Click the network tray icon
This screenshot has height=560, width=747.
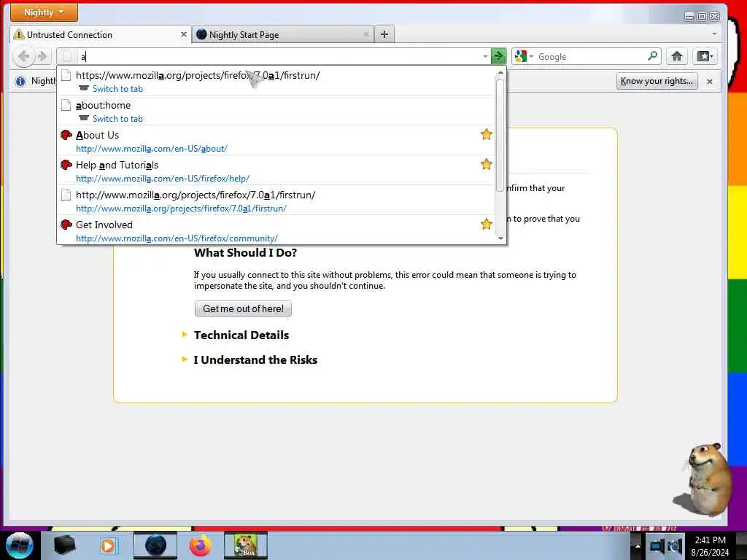(x=657, y=546)
